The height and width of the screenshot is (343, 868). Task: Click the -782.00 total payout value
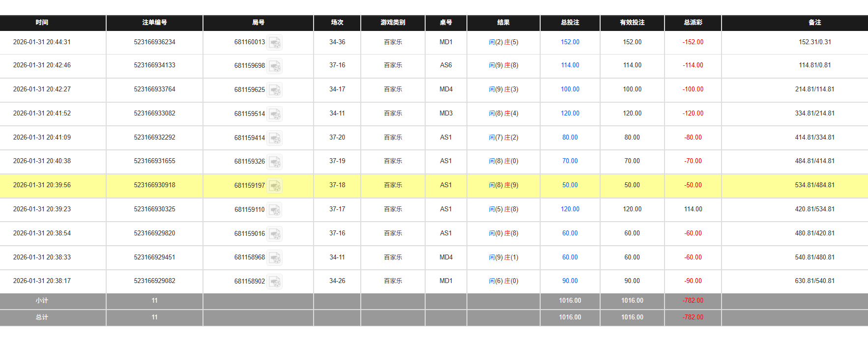tap(693, 317)
